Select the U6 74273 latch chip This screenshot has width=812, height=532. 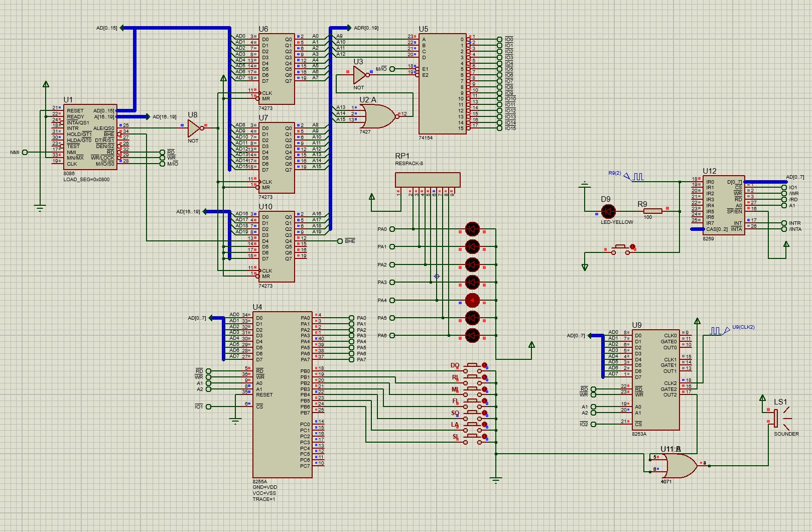pos(277,69)
